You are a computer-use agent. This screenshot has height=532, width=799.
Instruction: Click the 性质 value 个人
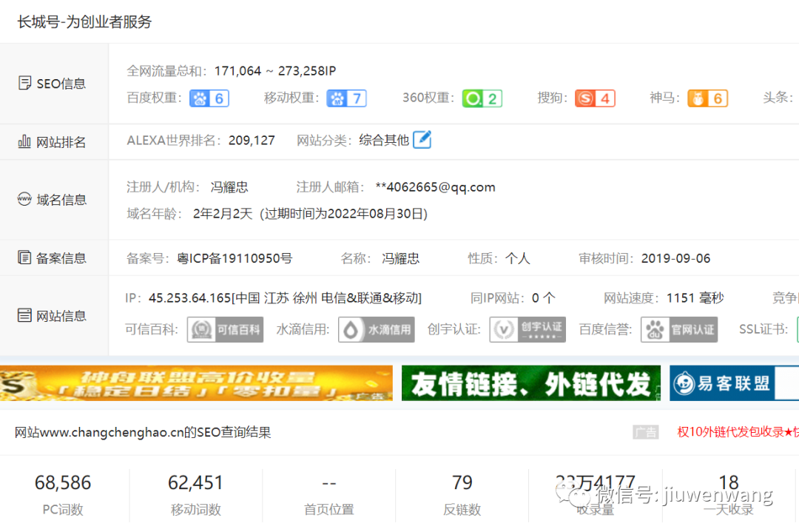pyautogui.click(x=518, y=258)
